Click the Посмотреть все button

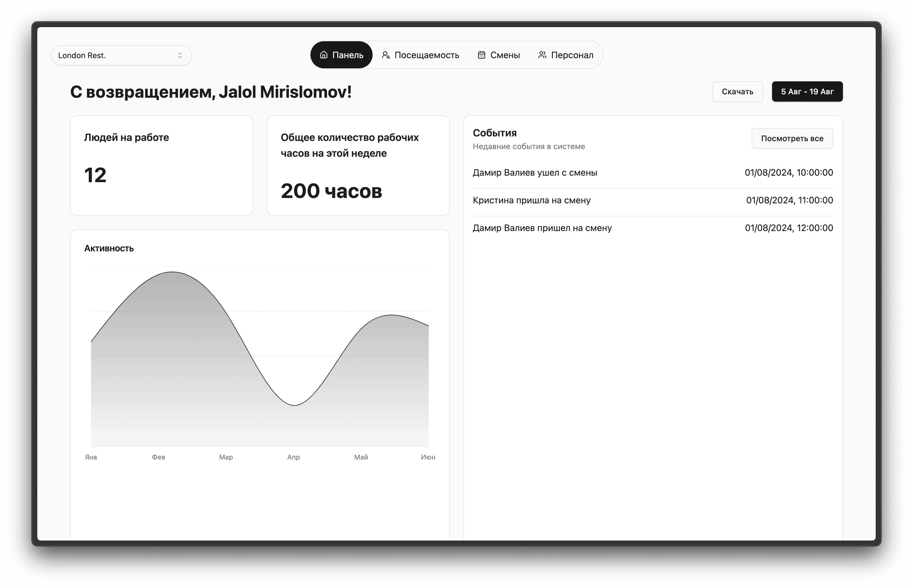point(792,138)
